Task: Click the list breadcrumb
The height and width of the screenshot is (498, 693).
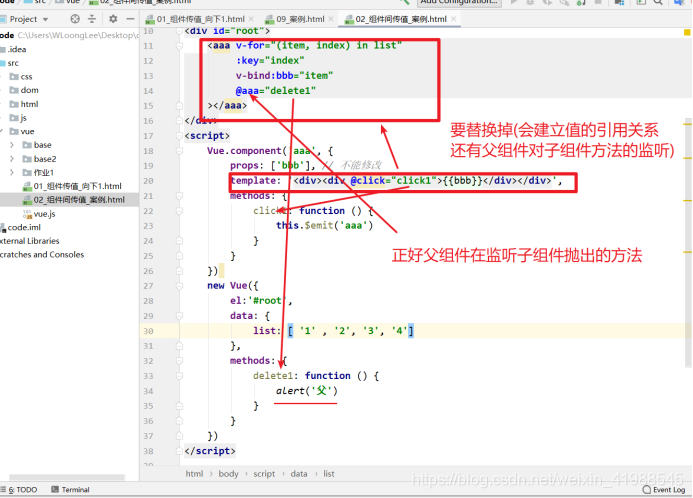Action: click(x=328, y=474)
